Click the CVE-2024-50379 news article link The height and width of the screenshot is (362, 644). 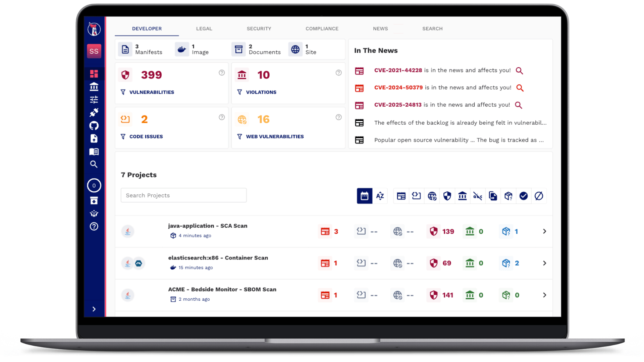click(398, 87)
